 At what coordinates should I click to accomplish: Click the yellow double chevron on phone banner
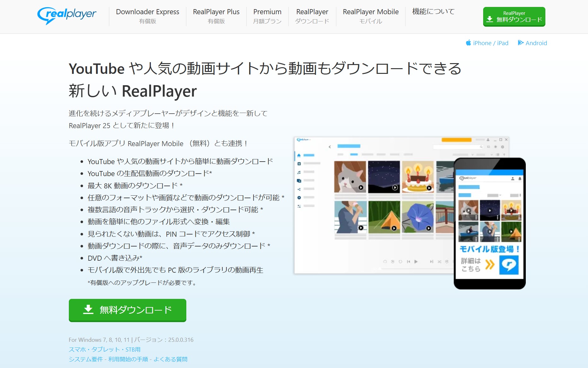point(490,264)
